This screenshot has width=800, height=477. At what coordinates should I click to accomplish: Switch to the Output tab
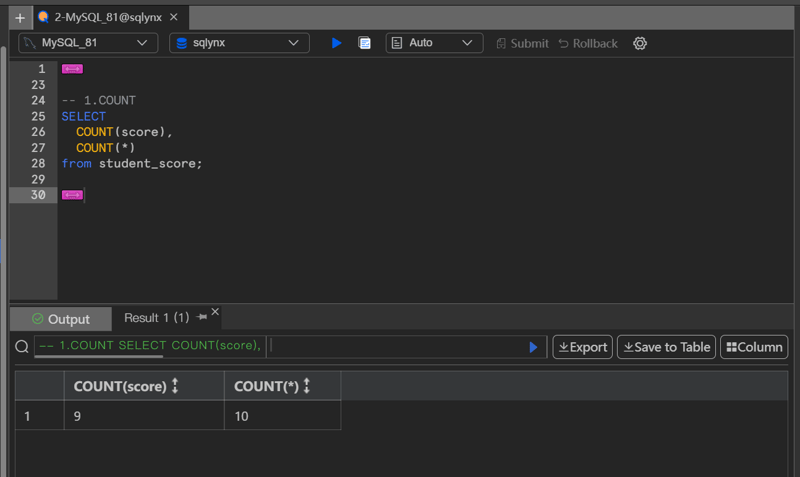pyautogui.click(x=61, y=319)
